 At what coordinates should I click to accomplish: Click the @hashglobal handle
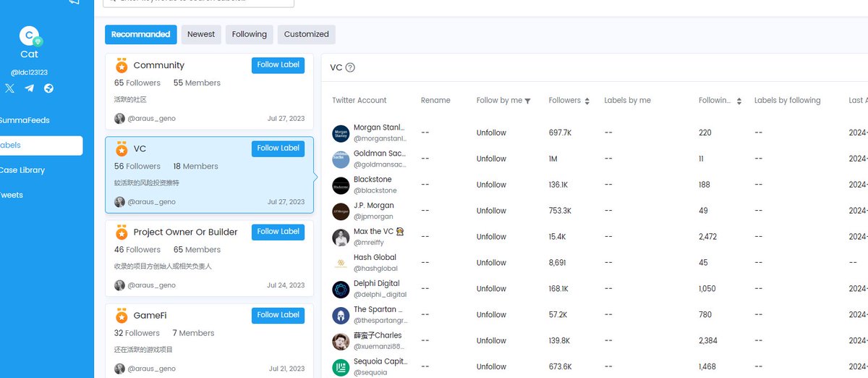coord(375,269)
